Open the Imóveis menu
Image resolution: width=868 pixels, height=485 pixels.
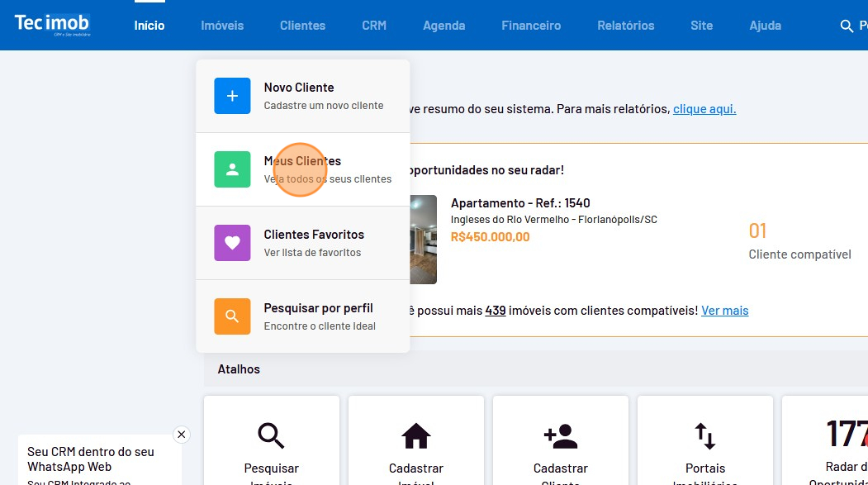222,26
